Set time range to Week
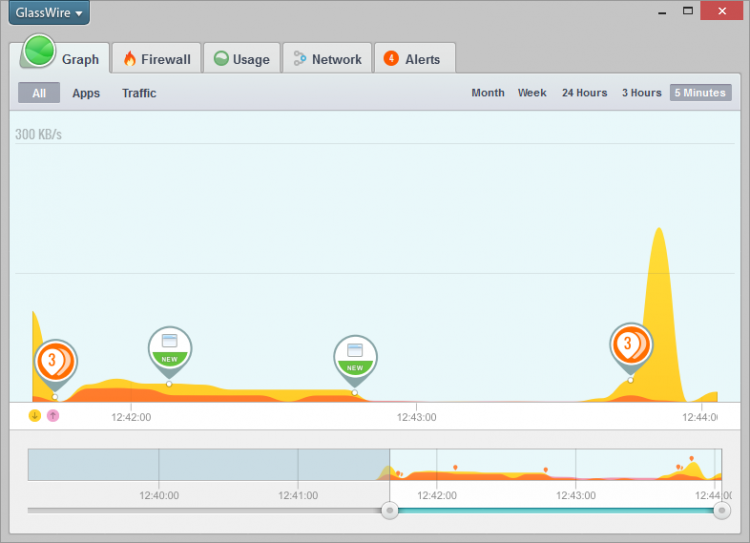Viewport: 750px width, 543px height. (x=532, y=93)
